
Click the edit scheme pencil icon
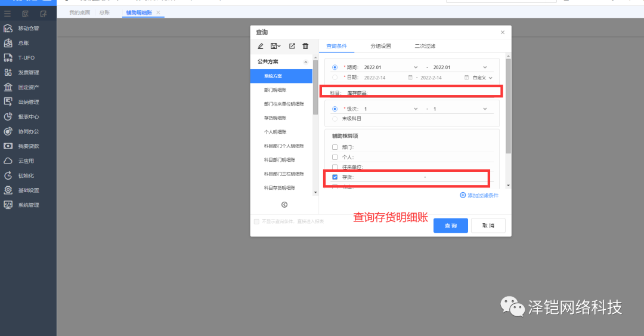[x=261, y=46]
